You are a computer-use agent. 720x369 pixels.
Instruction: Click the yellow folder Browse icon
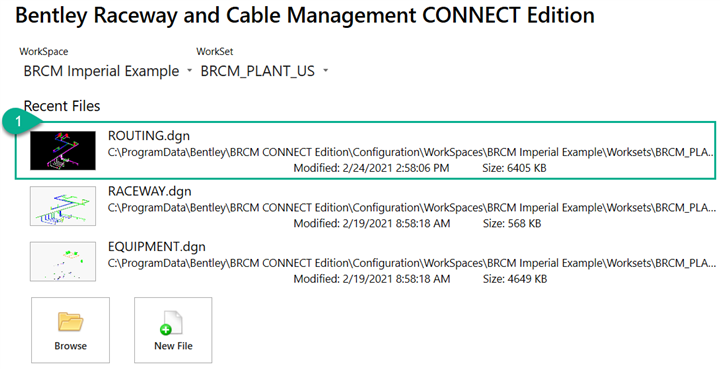click(70, 321)
